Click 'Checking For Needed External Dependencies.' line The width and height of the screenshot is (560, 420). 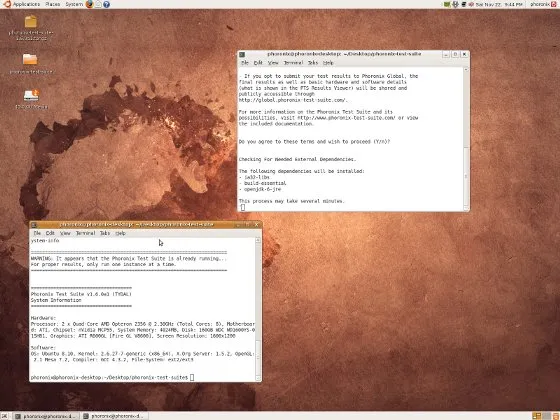tap(298, 159)
